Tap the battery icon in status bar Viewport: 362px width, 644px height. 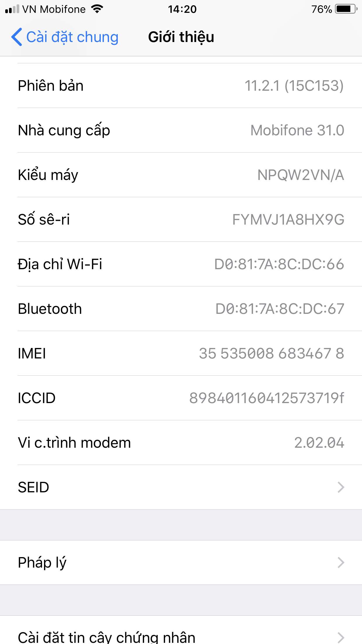346,9
